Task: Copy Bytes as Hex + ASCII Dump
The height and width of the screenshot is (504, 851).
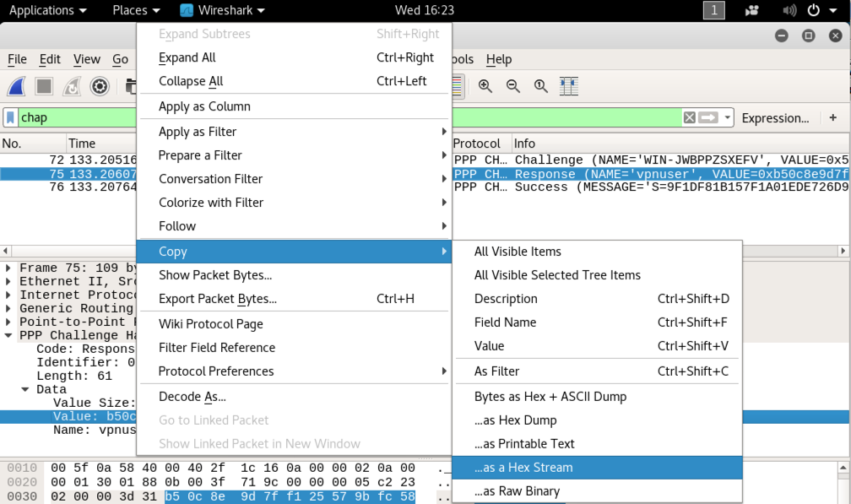Action: tap(597, 397)
